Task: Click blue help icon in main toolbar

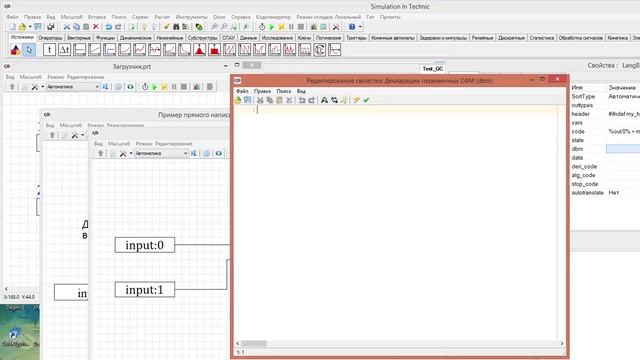Action: pos(352,27)
